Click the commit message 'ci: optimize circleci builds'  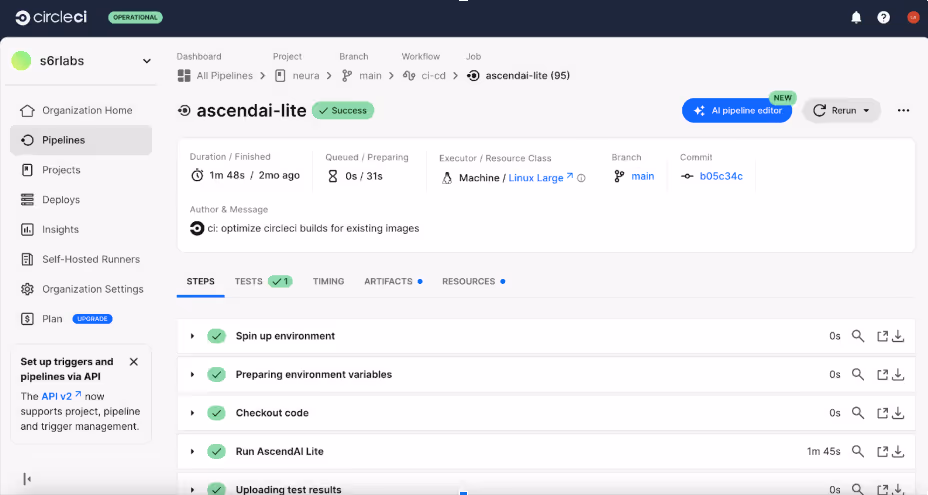(x=313, y=229)
